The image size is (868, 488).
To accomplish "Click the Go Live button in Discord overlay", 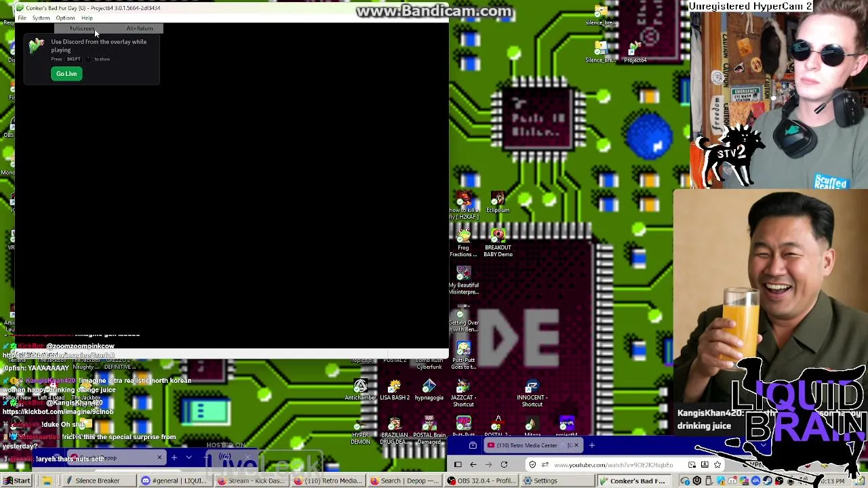I will click(x=66, y=74).
